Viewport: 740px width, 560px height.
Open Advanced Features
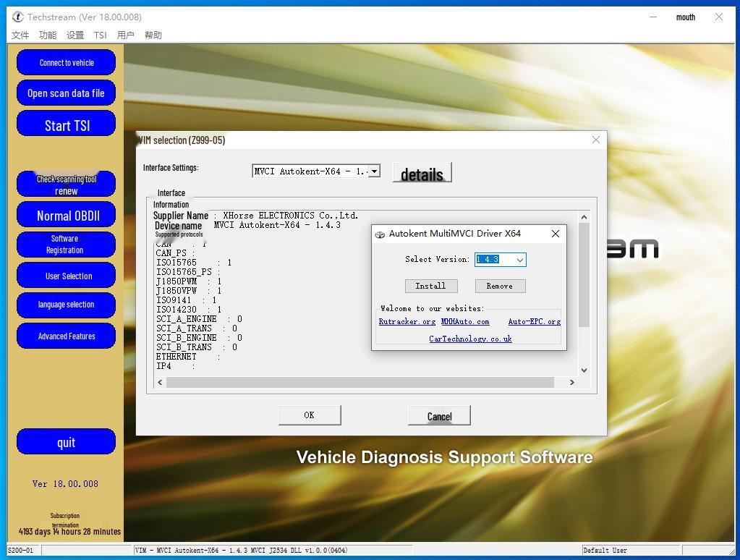click(x=66, y=336)
